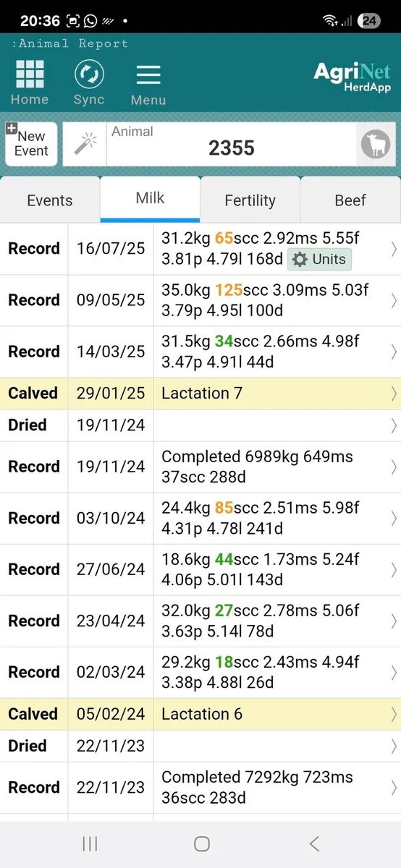Open the Home grid icon
This screenshot has height=868, width=401.
(30, 75)
